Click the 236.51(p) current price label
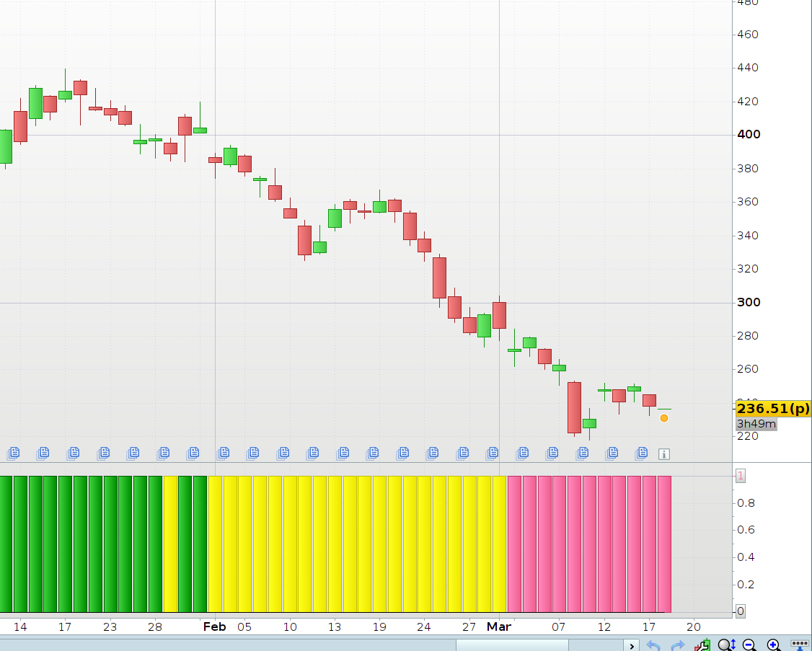Viewport: 812px width, 651px height. (772, 409)
